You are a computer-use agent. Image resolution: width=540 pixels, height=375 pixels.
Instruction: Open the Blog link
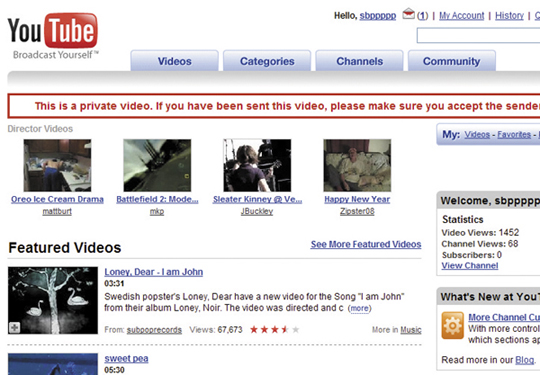pos(525,360)
